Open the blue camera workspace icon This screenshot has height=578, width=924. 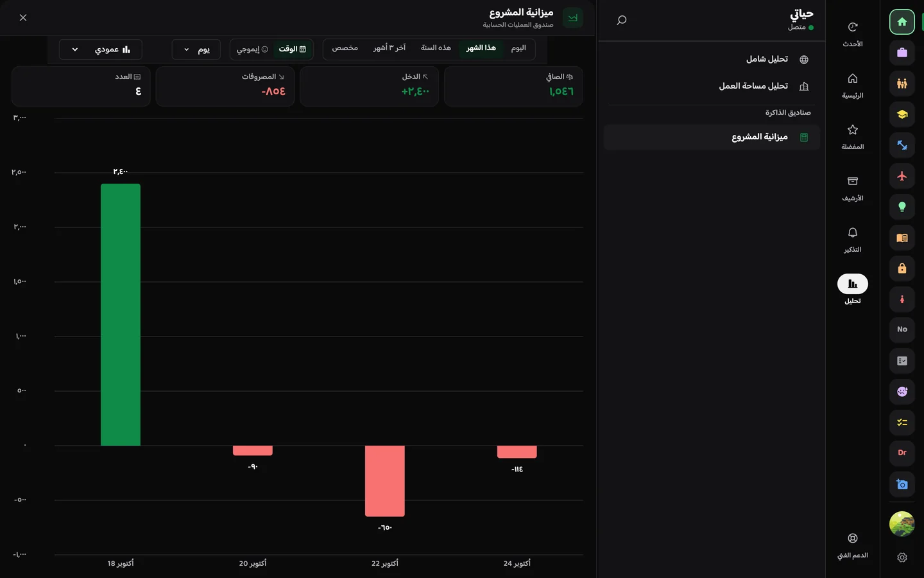[x=902, y=484]
